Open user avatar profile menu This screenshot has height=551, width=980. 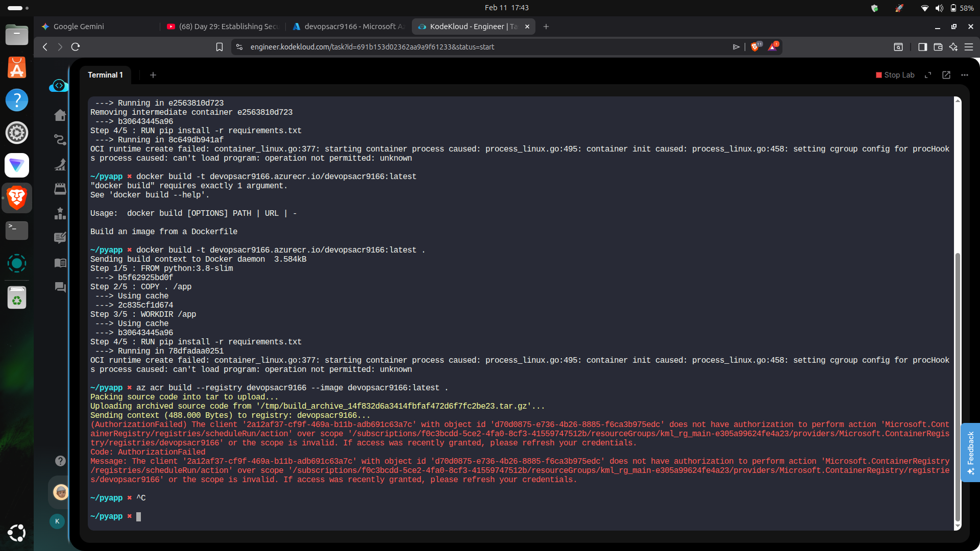tap(61, 492)
